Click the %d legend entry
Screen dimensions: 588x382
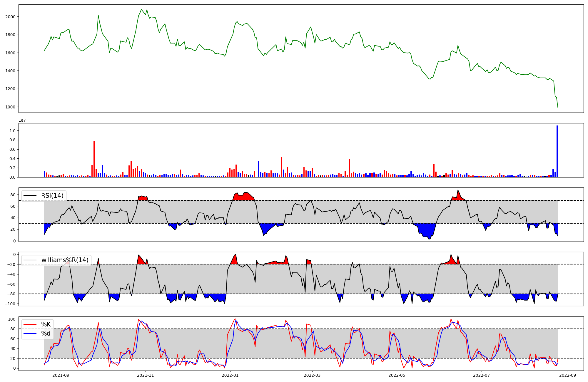point(46,334)
